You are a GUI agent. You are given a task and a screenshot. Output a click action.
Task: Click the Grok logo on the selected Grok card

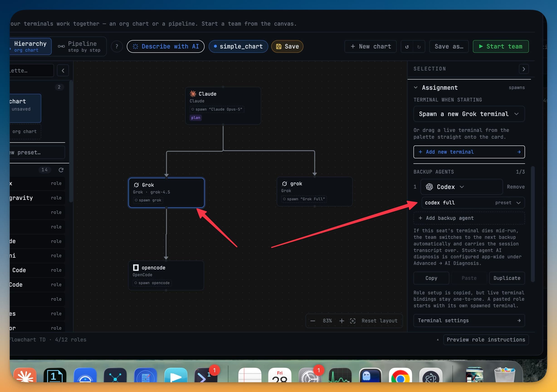click(x=136, y=185)
